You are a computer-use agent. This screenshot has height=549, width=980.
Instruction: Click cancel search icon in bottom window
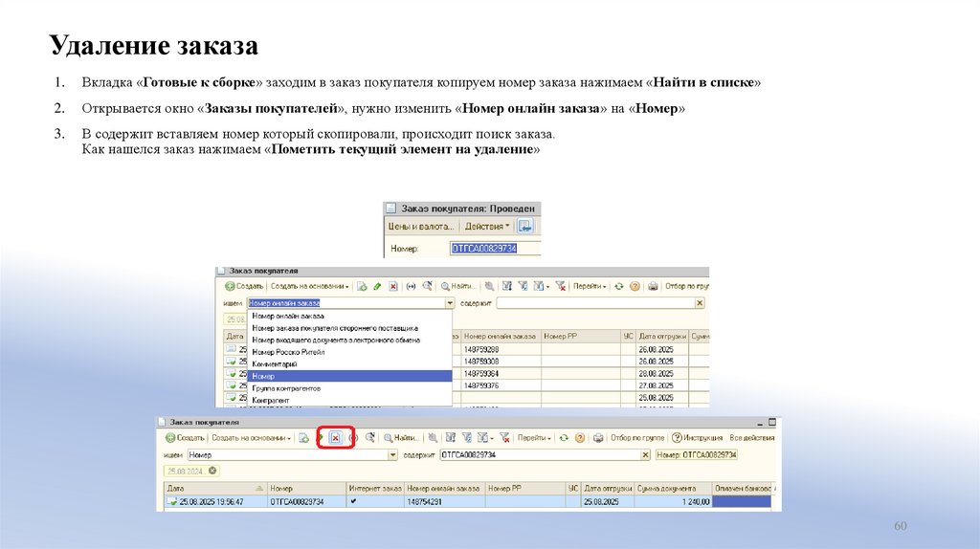coord(432,438)
